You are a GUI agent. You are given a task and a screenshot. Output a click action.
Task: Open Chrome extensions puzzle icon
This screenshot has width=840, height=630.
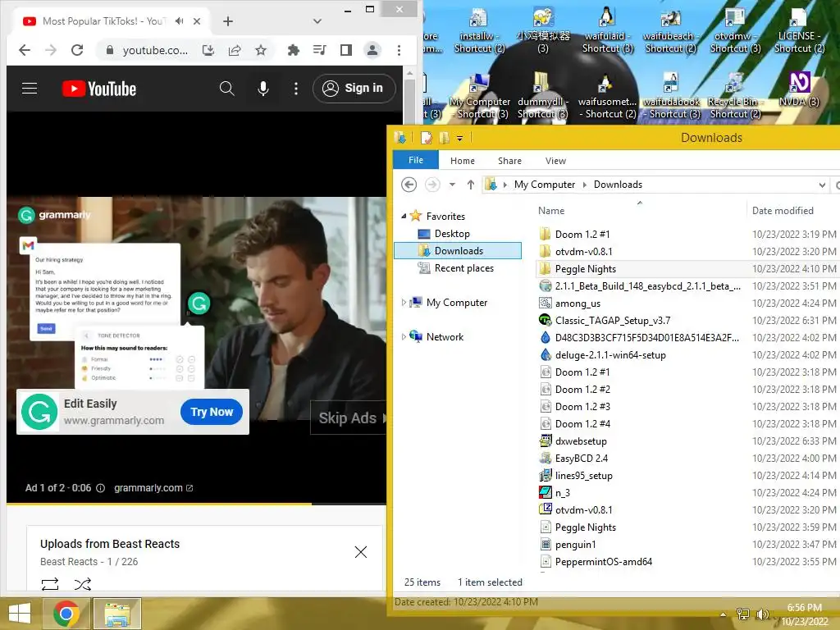tap(294, 50)
